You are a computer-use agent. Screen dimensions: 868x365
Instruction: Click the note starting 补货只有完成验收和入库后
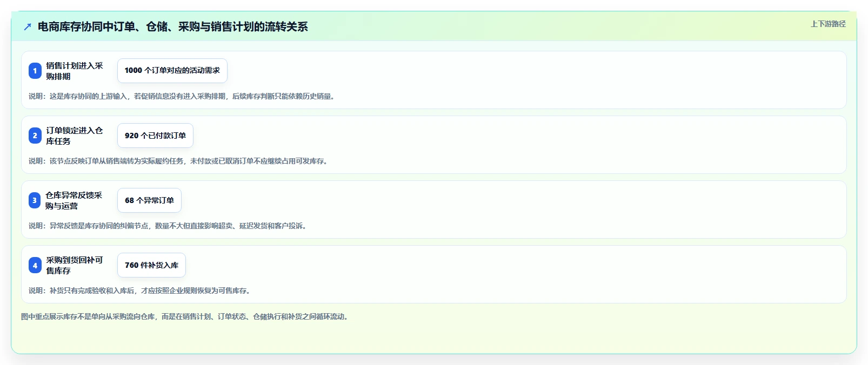click(141, 290)
